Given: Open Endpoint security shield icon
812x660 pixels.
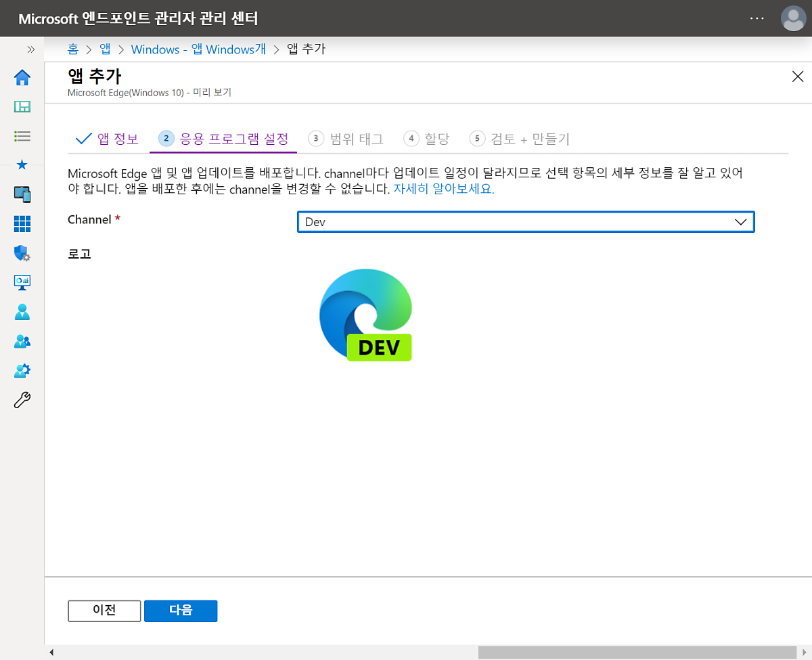Looking at the screenshot, I should (x=22, y=253).
